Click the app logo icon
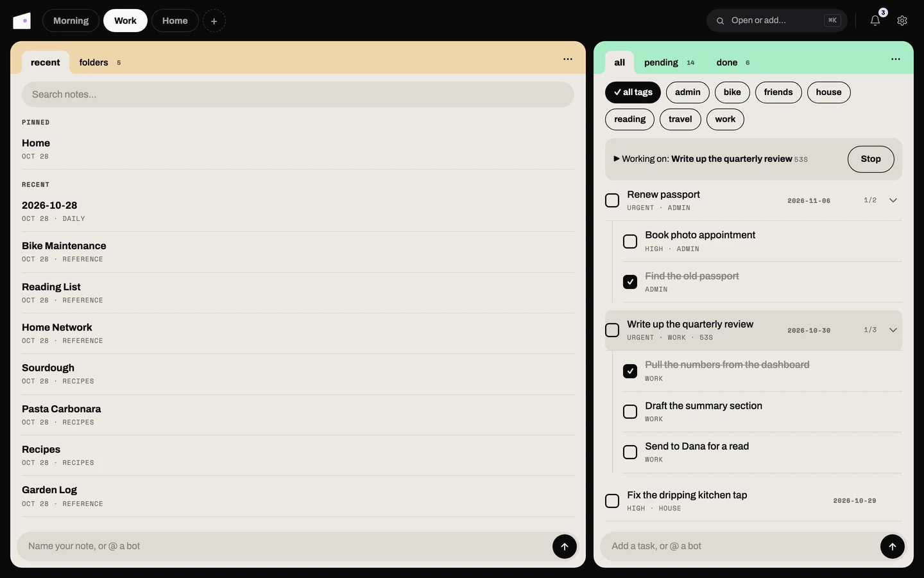924x578 pixels. (x=22, y=21)
